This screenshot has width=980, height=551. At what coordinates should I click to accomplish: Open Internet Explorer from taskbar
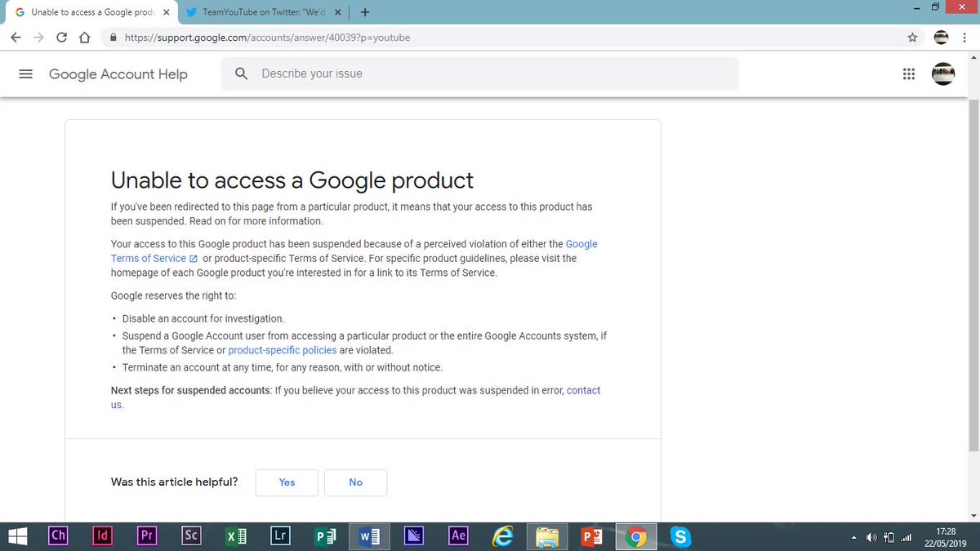click(503, 536)
